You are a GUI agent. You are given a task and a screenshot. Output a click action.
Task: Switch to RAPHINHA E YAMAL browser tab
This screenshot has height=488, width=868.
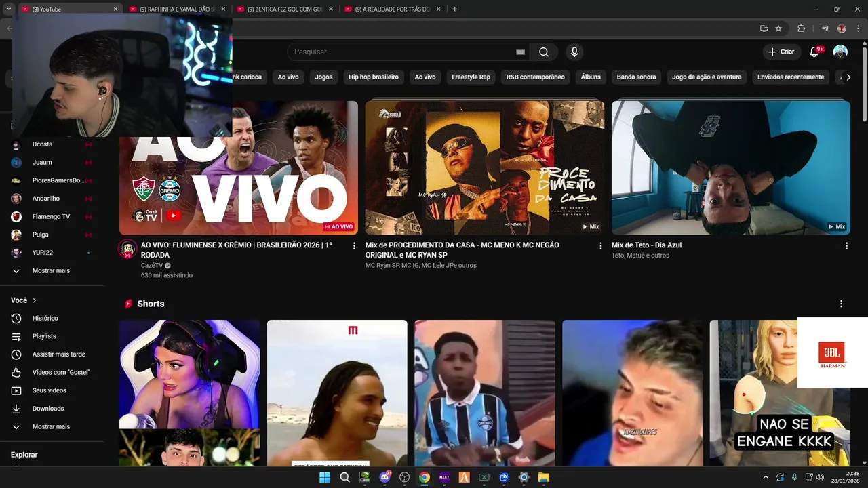178,9
